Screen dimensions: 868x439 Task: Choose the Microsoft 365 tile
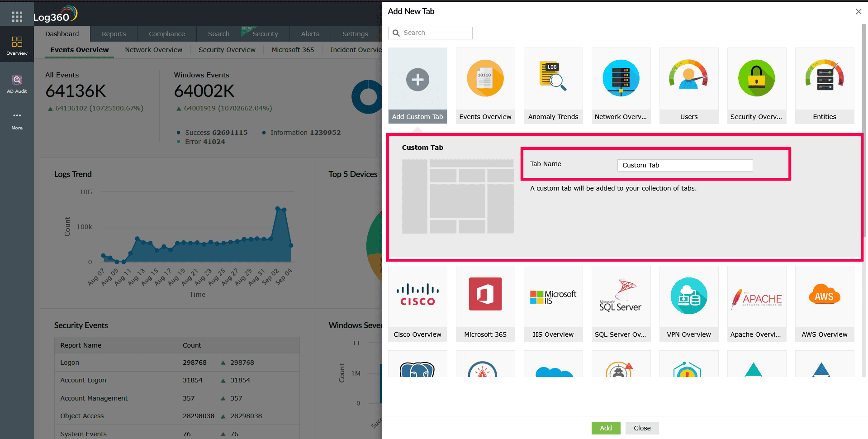coord(485,303)
